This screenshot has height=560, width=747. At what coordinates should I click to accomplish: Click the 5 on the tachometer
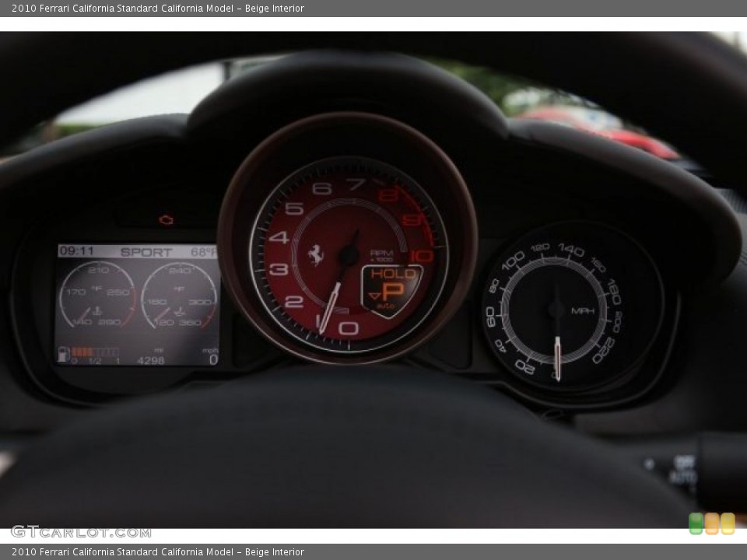pos(294,208)
